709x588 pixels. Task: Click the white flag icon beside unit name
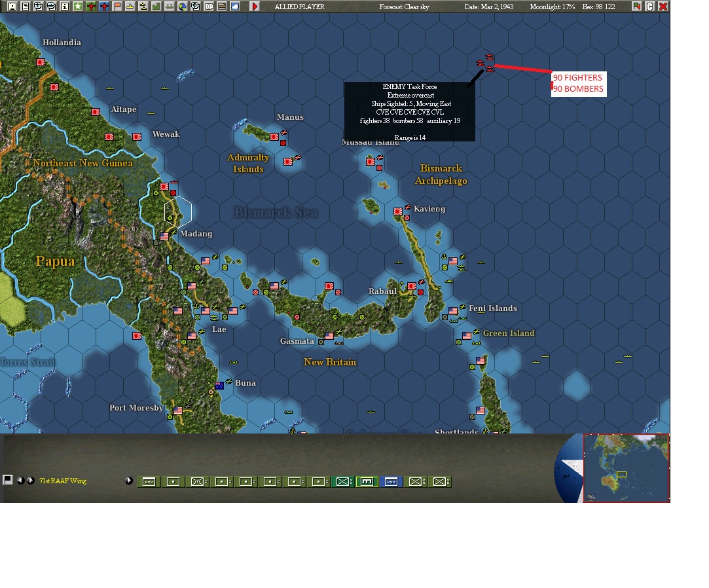(x=8, y=480)
